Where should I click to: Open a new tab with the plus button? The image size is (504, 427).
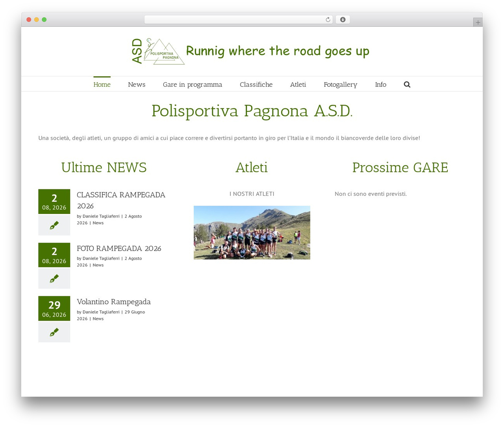(478, 22)
